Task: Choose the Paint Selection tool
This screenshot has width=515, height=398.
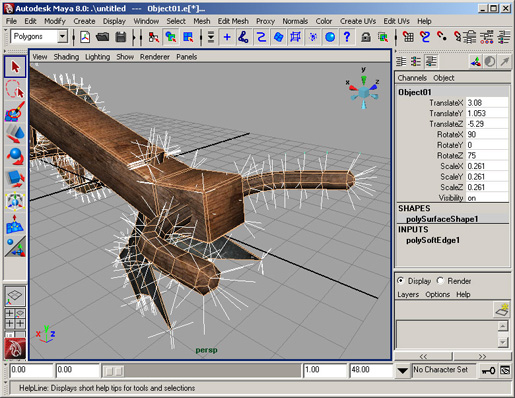Action: point(15,112)
